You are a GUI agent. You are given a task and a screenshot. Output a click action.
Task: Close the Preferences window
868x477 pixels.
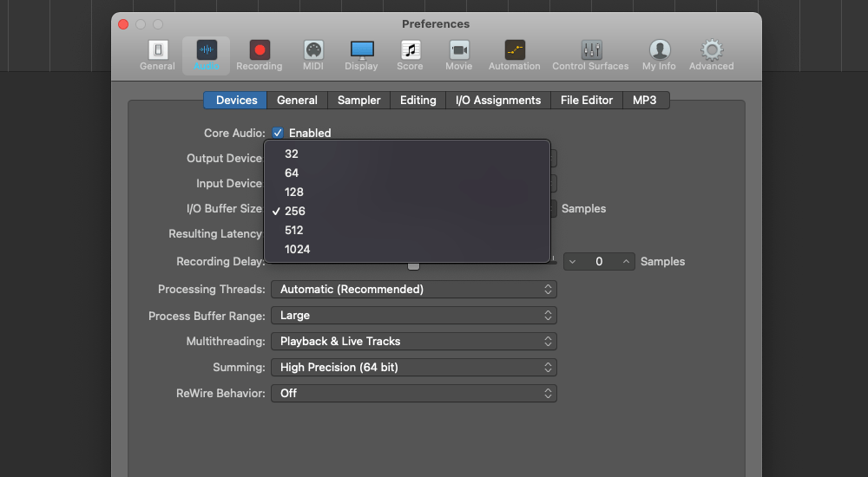click(123, 24)
